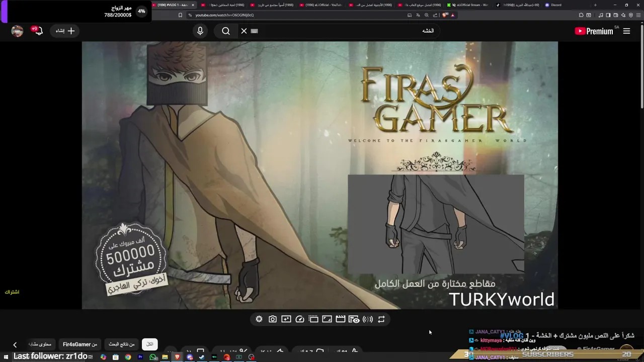Open the account avatar menu
The image size is (644, 362).
pyautogui.click(x=18, y=31)
